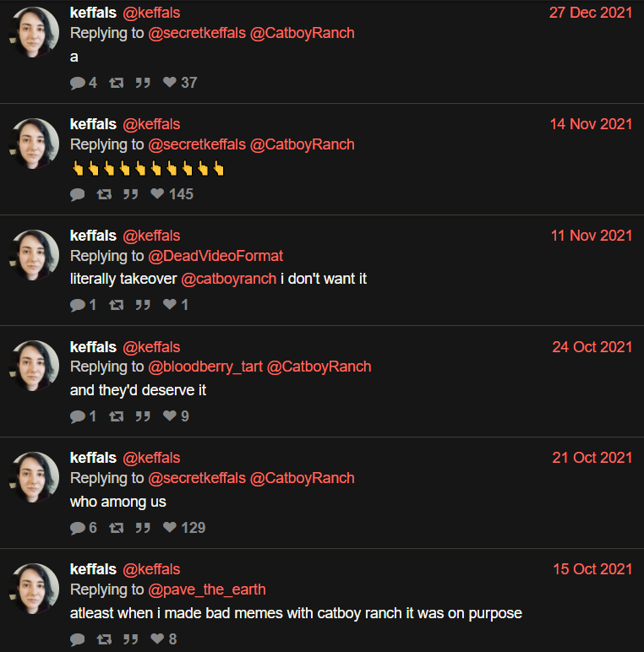644x652 pixels.
Task: Click the quote icon on the 14 Nov tweet
Action: coord(130,194)
